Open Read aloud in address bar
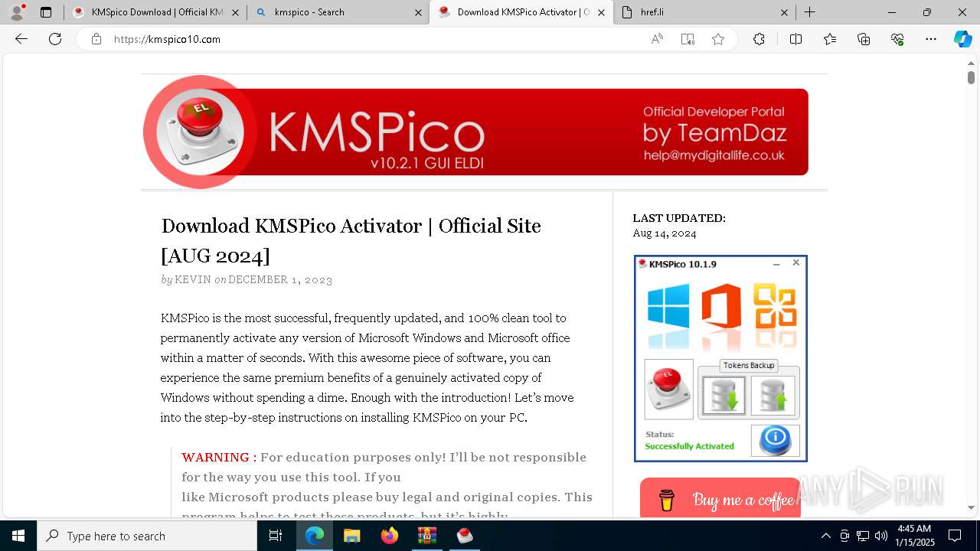The height and width of the screenshot is (551, 980). (657, 39)
